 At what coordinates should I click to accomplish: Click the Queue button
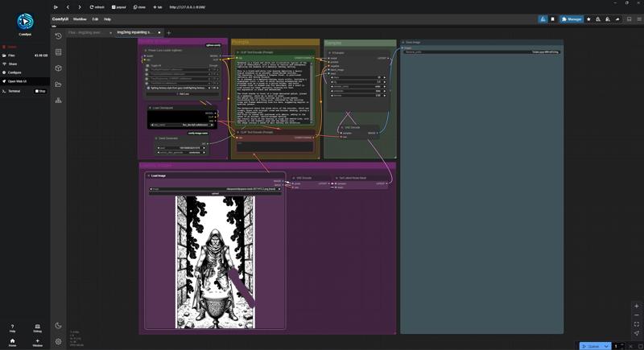(591, 346)
